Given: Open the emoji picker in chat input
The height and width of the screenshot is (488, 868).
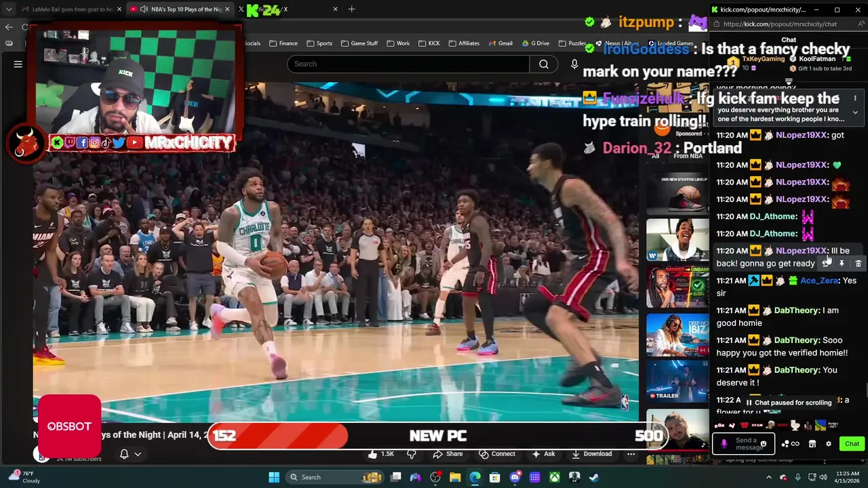Looking at the screenshot, I should [x=764, y=444].
